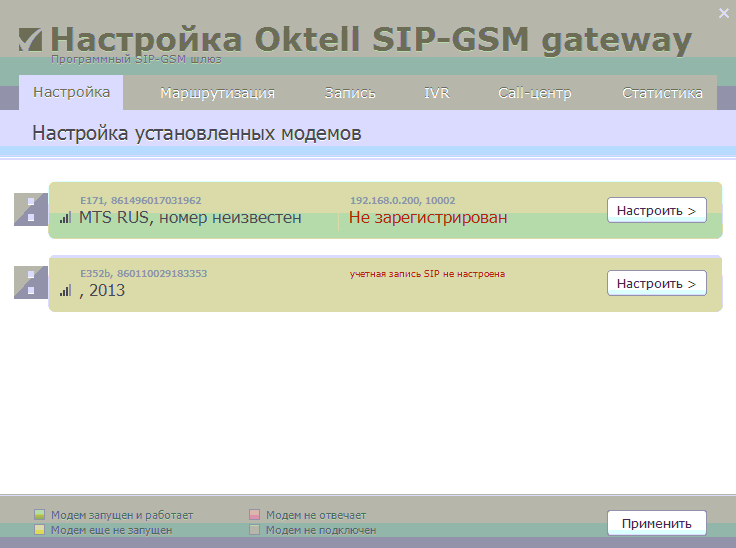Click the 'Не зарегистрирован' status text

click(428, 217)
